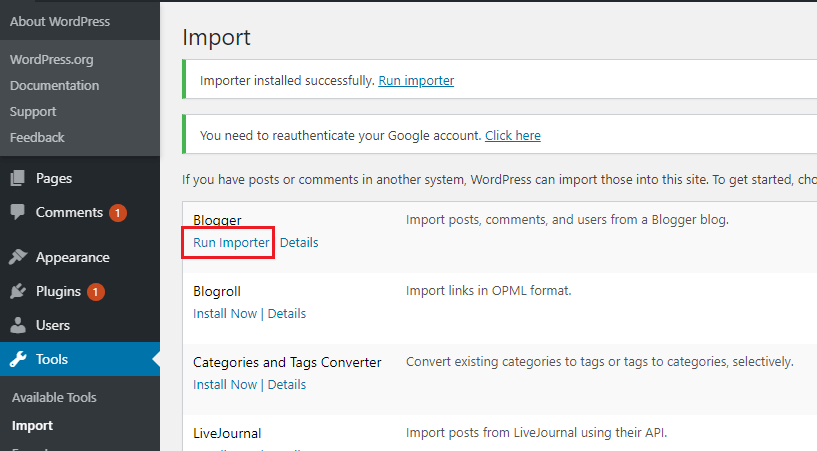Click the Tools wrench icon
The image size is (817, 451).
click(x=18, y=359)
